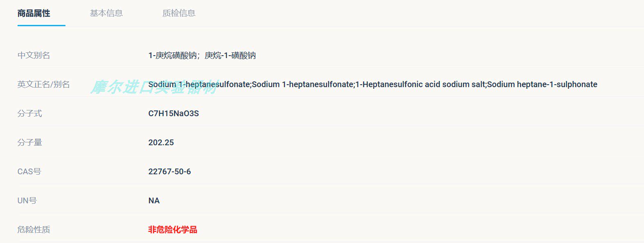Click the 分子式 label
The width and height of the screenshot is (644, 243).
click(x=29, y=113)
